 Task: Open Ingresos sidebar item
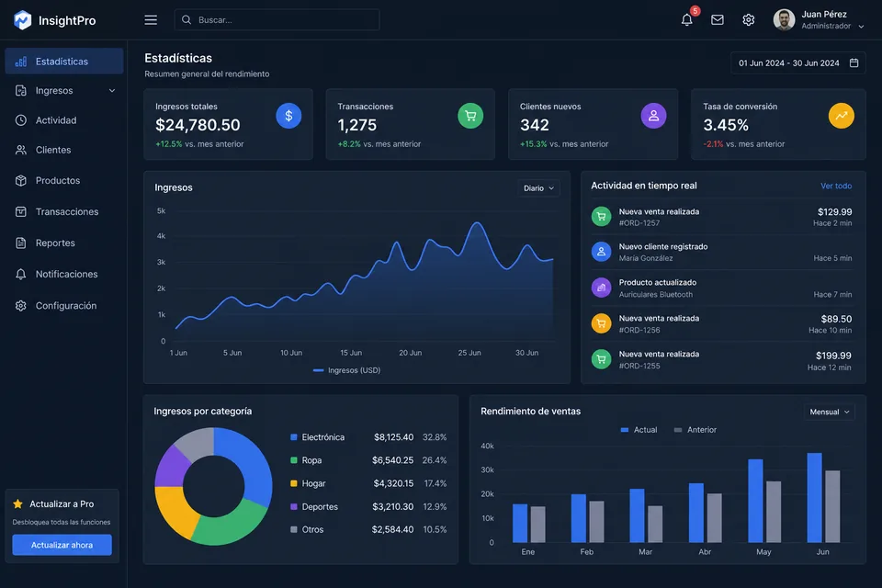64,91
